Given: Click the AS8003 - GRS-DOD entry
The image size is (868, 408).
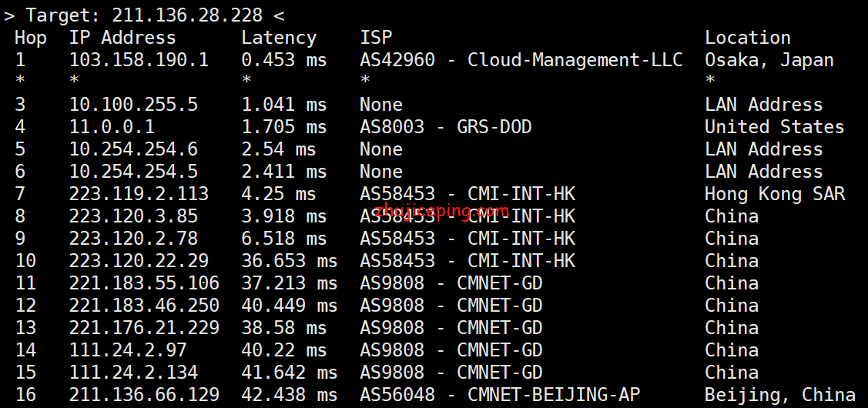Looking at the screenshot, I should tap(445, 127).
